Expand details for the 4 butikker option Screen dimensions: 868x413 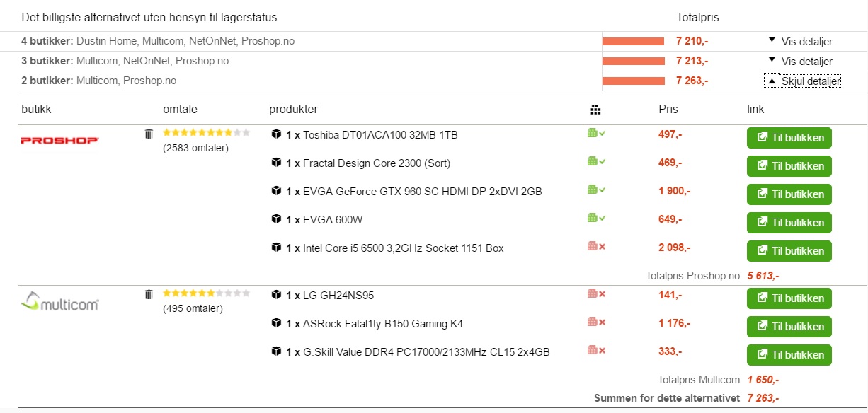800,42
